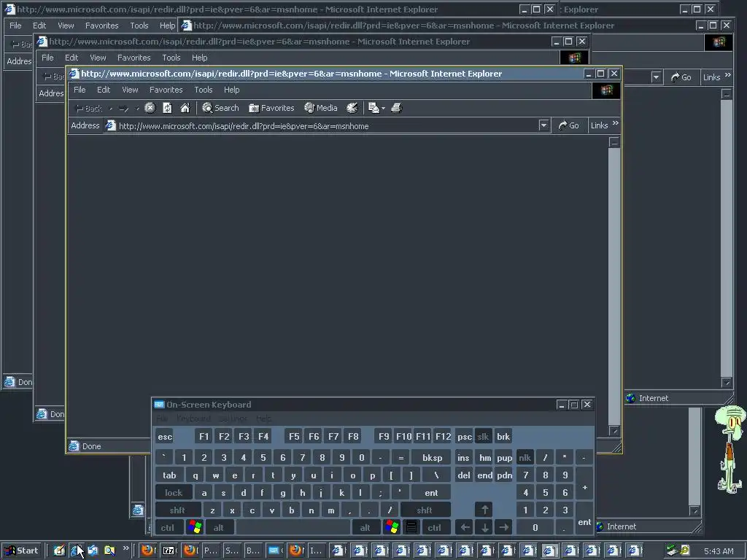Click rear right IE window vertical scrollbar
This screenshot has width=747, height=560.
pos(727,238)
